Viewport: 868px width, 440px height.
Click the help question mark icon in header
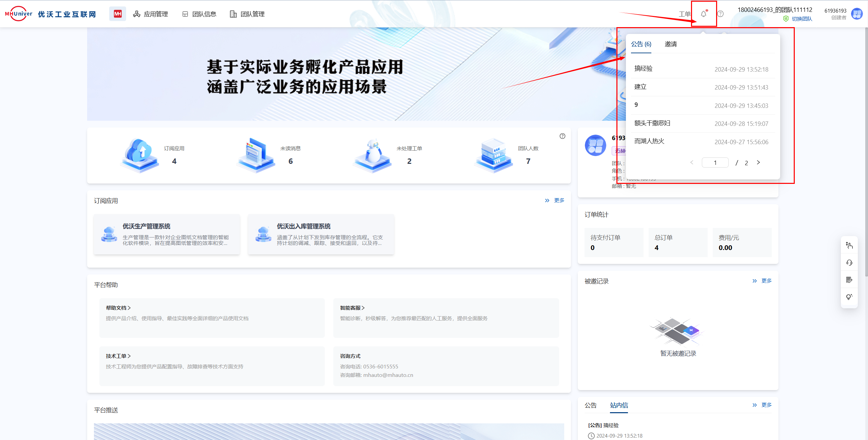[x=721, y=14]
